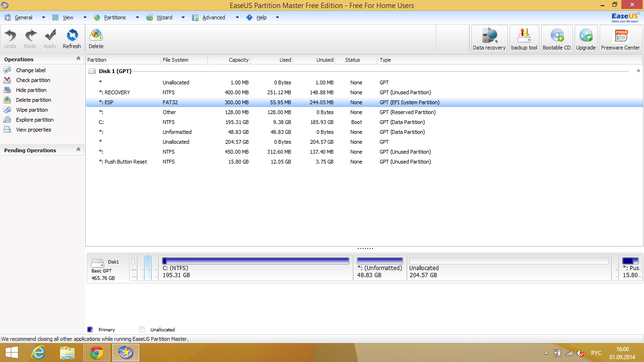Run Check partition from Operations panel
This screenshot has height=362, width=644.
33,80
